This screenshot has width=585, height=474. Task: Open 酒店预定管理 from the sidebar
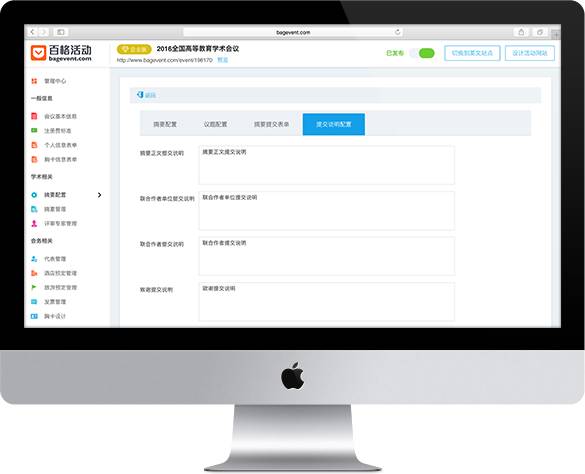pyautogui.click(x=60, y=273)
